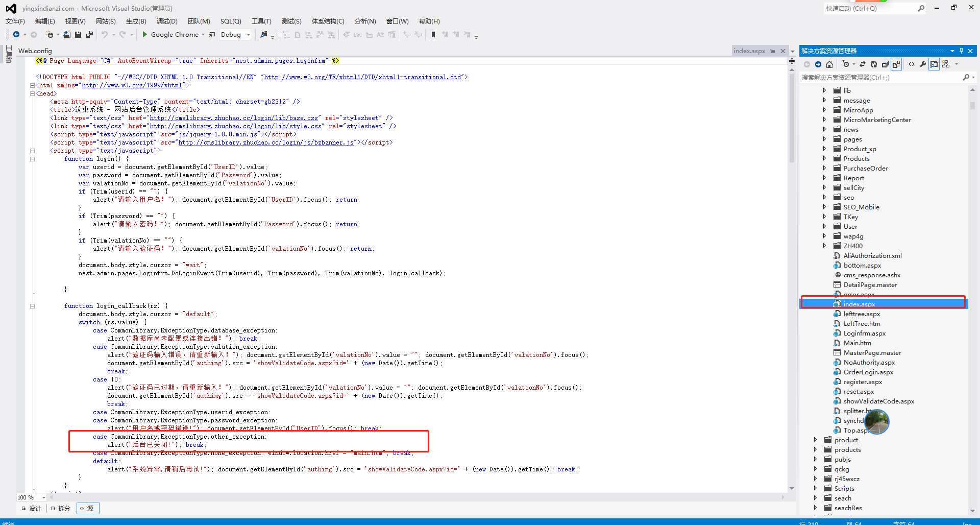Collapse the login() function outlining region
The width and height of the screenshot is (980, 525).
[32, 159]
